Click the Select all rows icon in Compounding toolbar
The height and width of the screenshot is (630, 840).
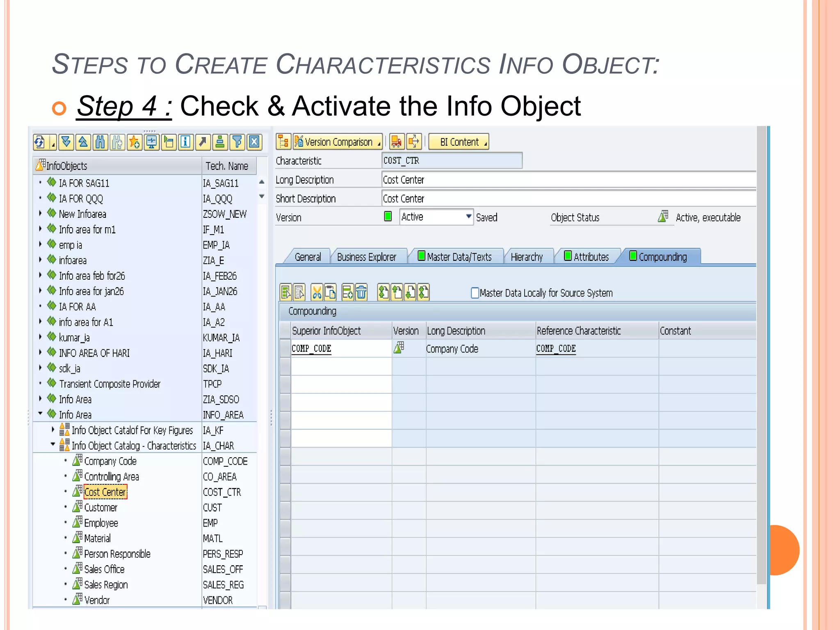pyautogui.click(x=286, y=292)
